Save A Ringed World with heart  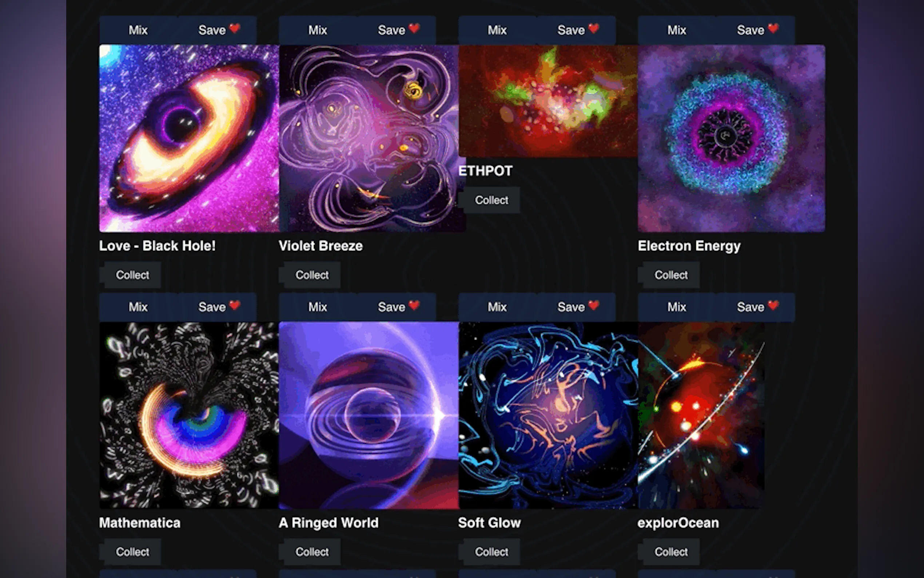tap(397, 307)
